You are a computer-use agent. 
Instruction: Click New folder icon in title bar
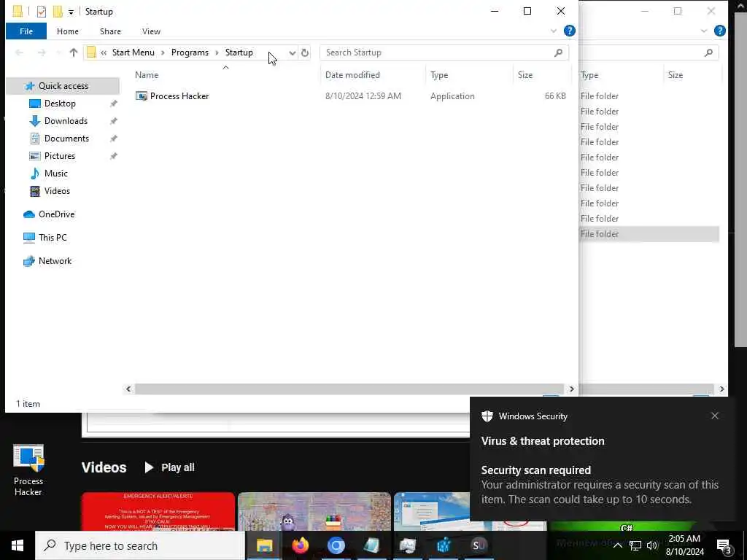point(58,12)
